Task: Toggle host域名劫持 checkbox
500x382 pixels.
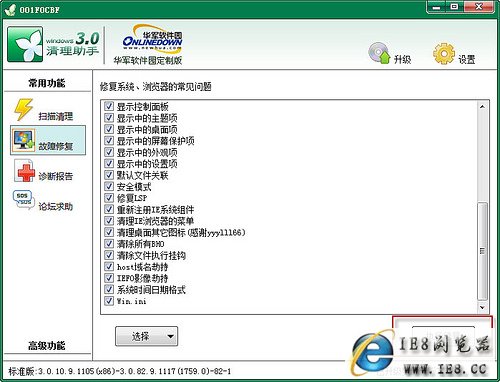Action: coord(109,266)
